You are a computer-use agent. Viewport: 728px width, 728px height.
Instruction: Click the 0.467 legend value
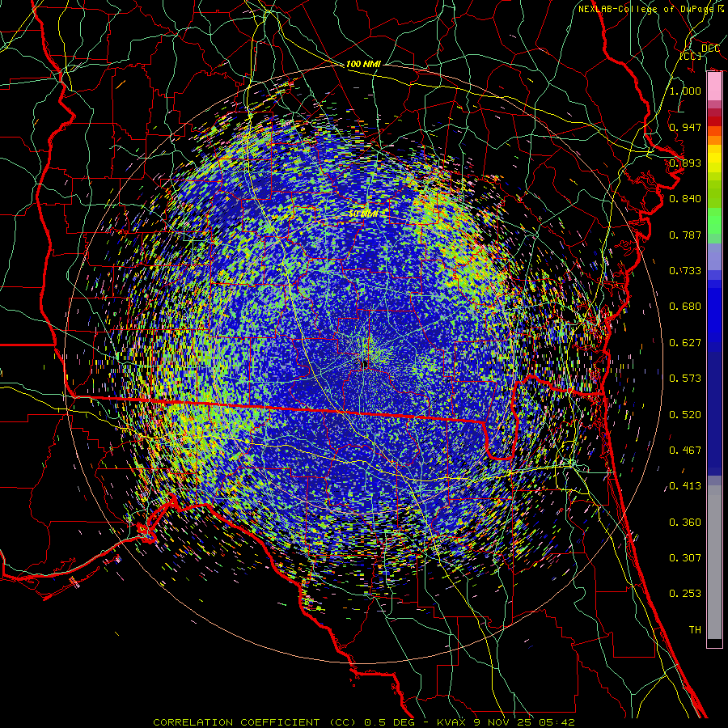[685, 451]
